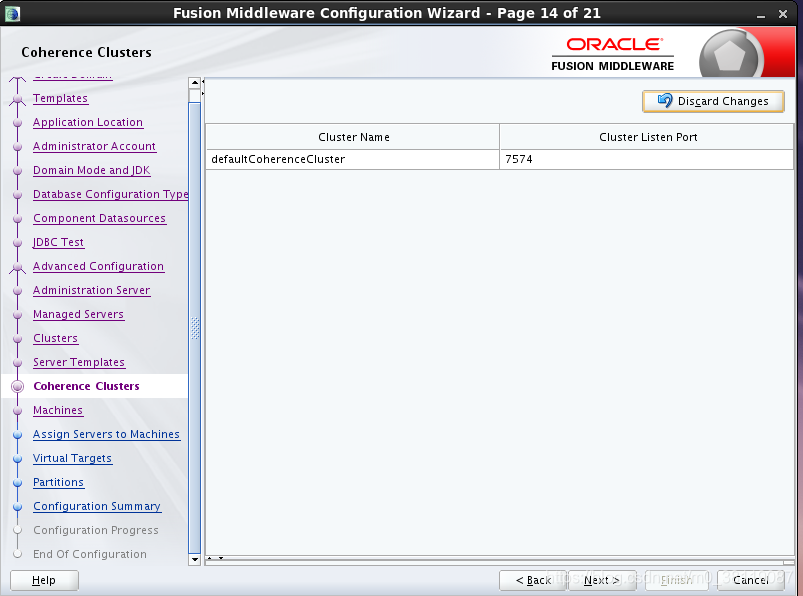803x596 pixels.
Task: Open Clusters step link
Action: [55, 338]
